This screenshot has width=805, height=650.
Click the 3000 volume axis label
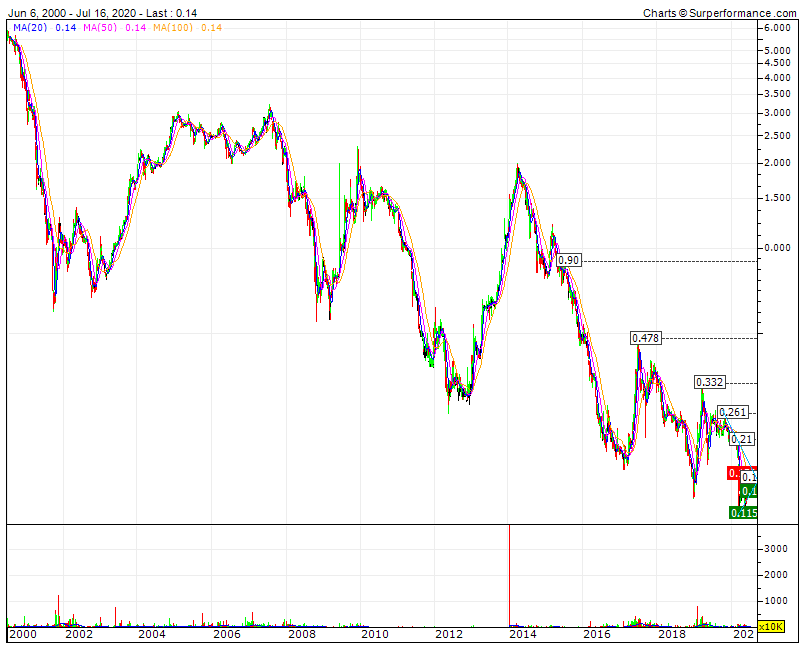click(776, 549)
